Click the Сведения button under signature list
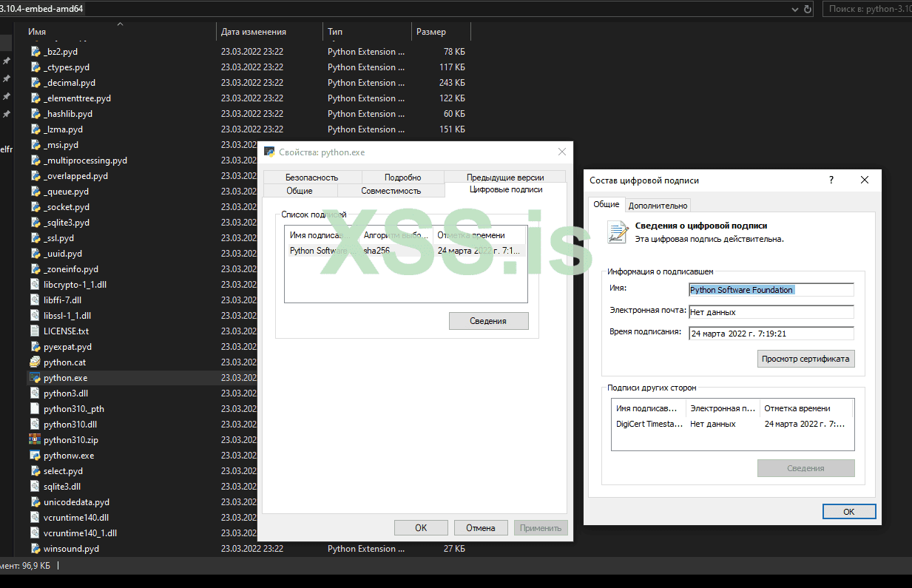The width and height of the screenshot is (912, 588). click(x=488, y=321)
